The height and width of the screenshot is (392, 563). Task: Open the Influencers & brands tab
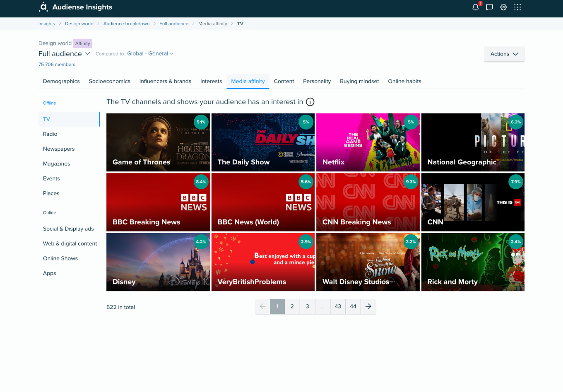165,81
